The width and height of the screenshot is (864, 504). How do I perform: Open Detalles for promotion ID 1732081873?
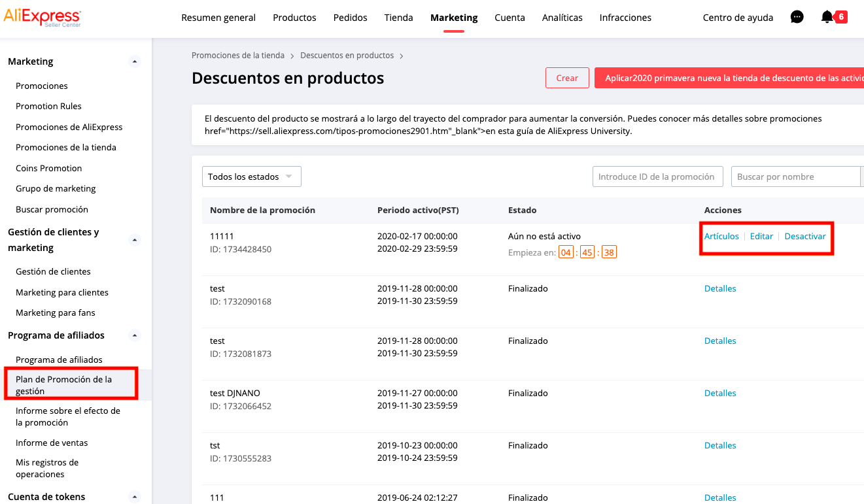point(720,341)
